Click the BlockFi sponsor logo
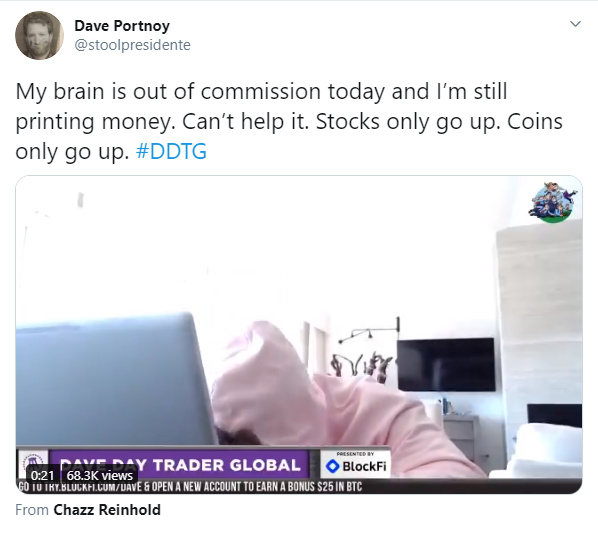 point(356,464)
